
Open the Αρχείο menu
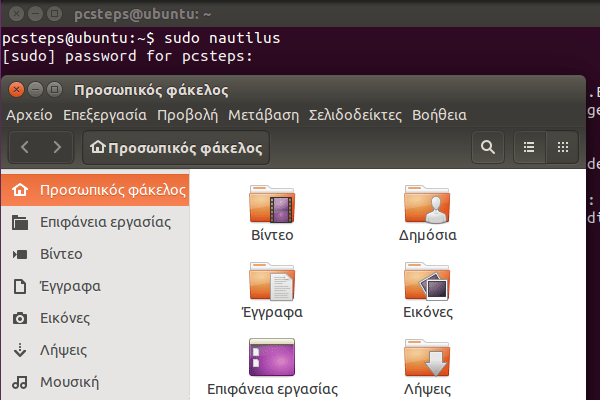(29, 115)
